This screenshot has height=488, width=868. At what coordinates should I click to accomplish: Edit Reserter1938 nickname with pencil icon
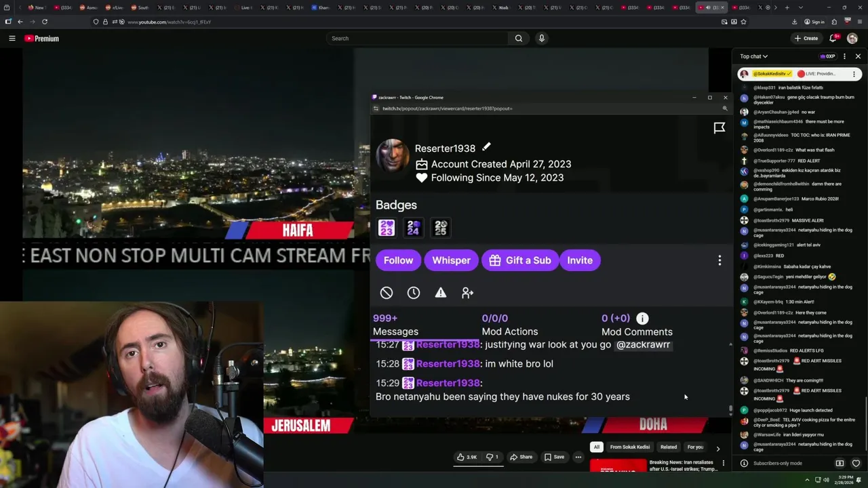click(486, 147)
